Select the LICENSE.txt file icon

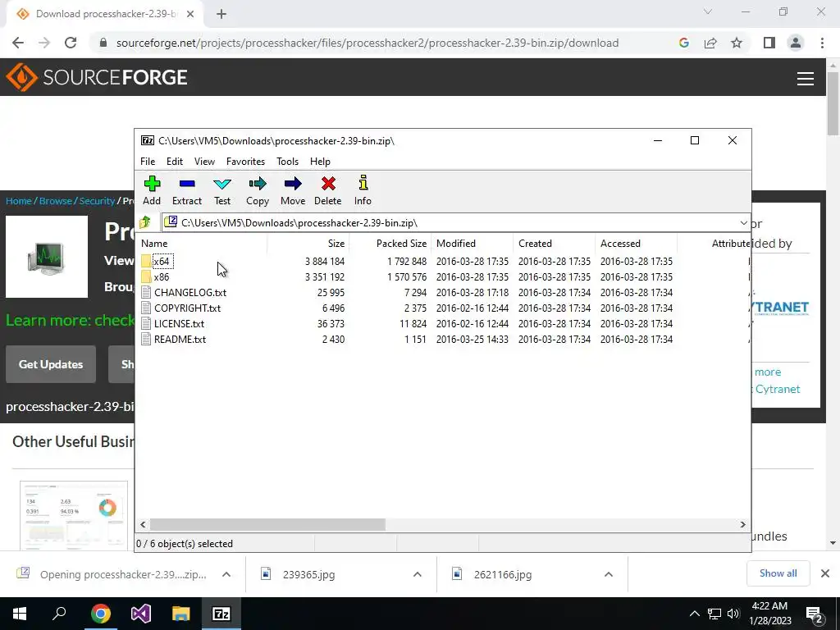tap(146, 323)
